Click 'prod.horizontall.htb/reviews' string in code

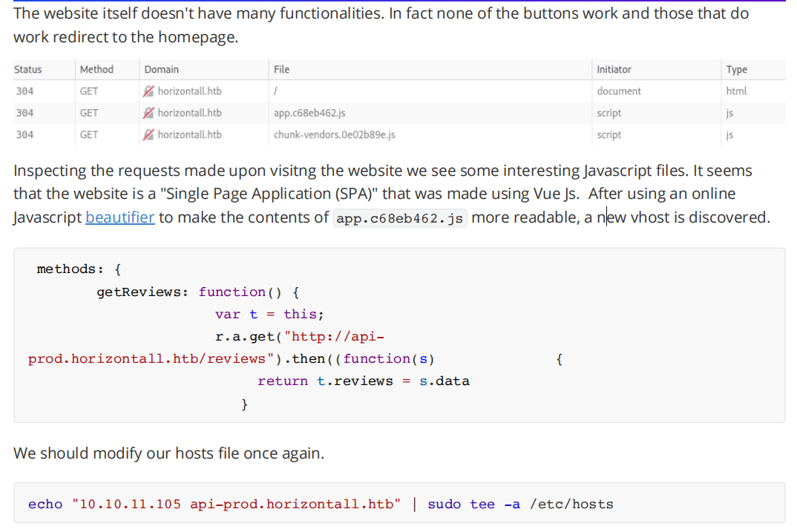click(151, 359)
